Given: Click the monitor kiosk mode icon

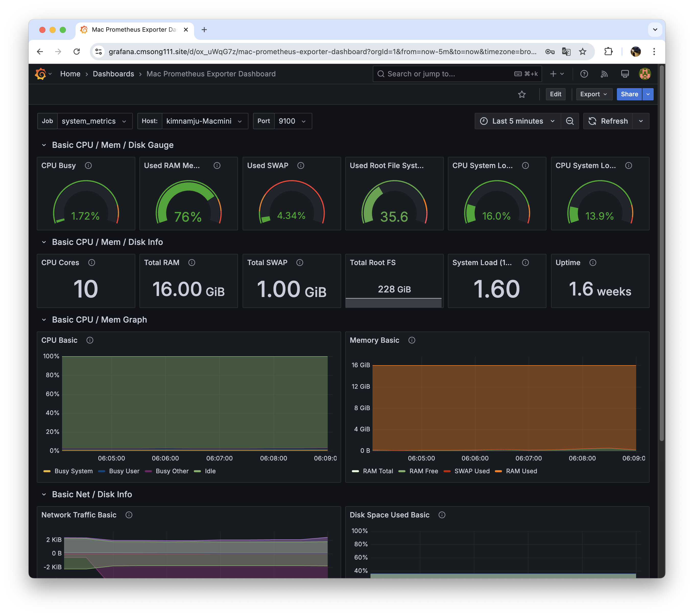Looking at the screenshot, I should click(625, 74).
